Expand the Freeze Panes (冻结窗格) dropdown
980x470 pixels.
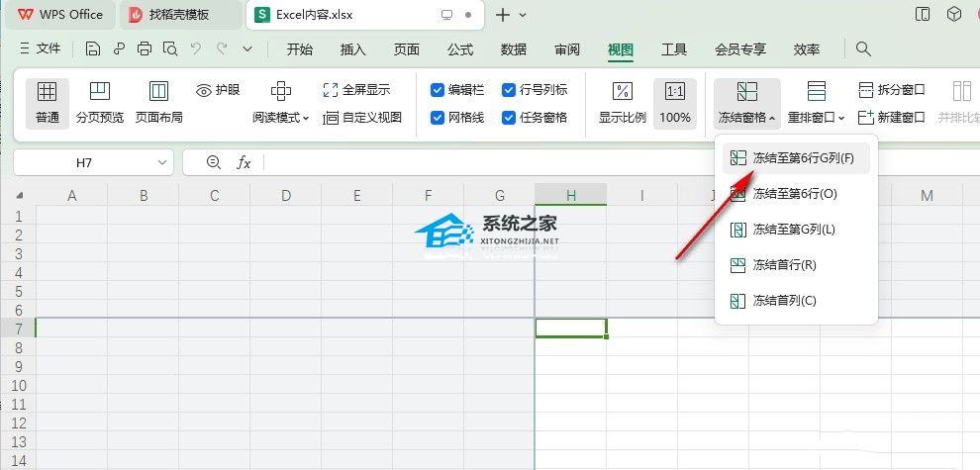pyautogui.click(x=746, y=118)
